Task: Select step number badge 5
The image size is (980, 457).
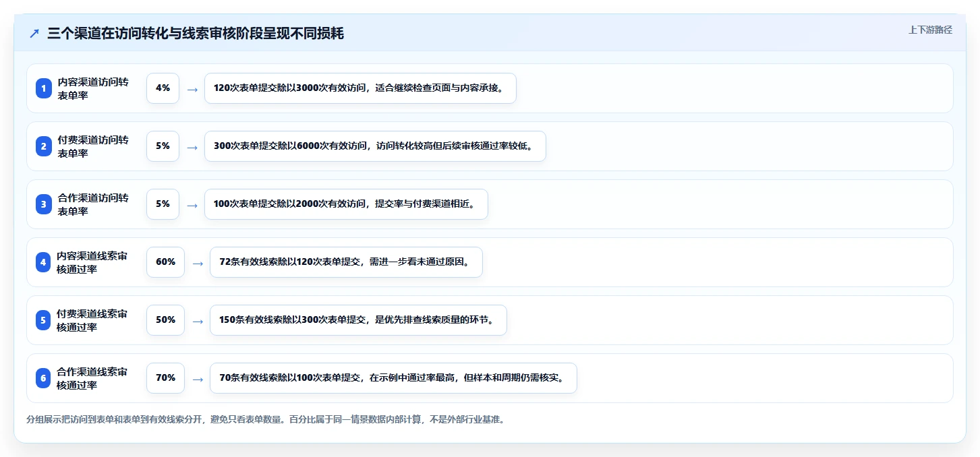Action: 44,320
